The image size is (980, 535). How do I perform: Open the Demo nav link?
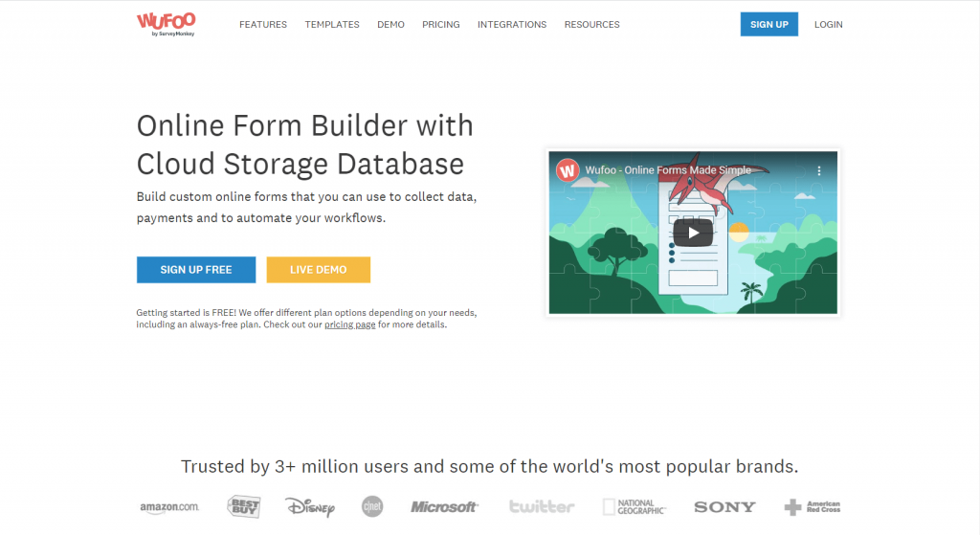tap(390, 24)
